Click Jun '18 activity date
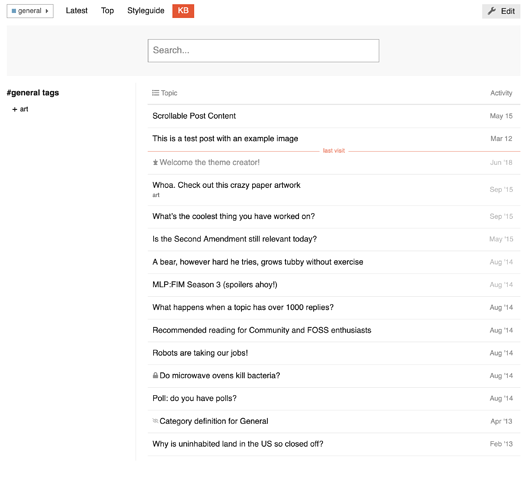 pyautogui.click(x=501, y=163)
